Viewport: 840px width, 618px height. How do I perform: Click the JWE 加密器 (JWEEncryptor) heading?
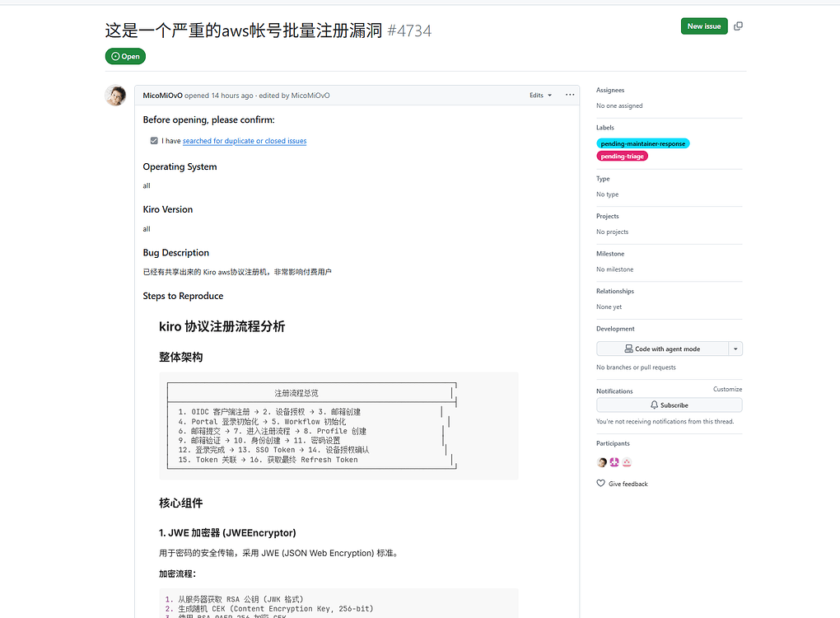[227, 533]
